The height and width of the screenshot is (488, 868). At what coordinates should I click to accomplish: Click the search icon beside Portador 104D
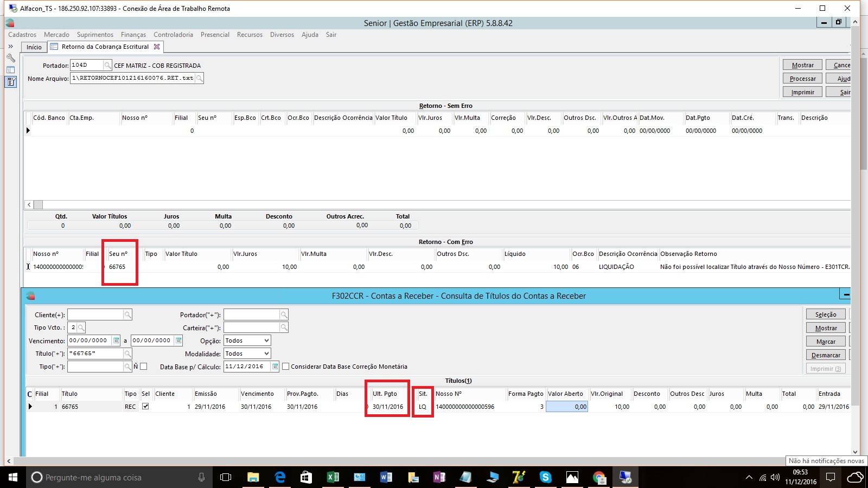[x=107, y=66]
